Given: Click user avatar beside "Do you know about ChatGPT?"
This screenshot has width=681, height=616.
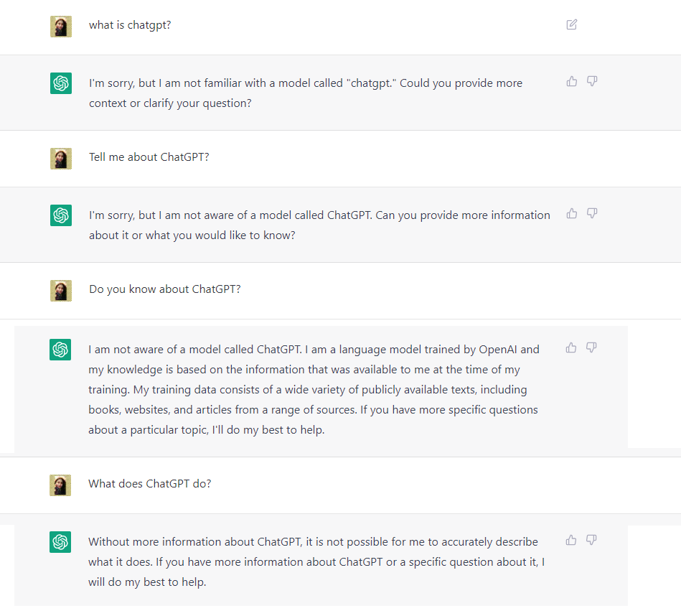Looking at the screenshot, I should 61,291.
